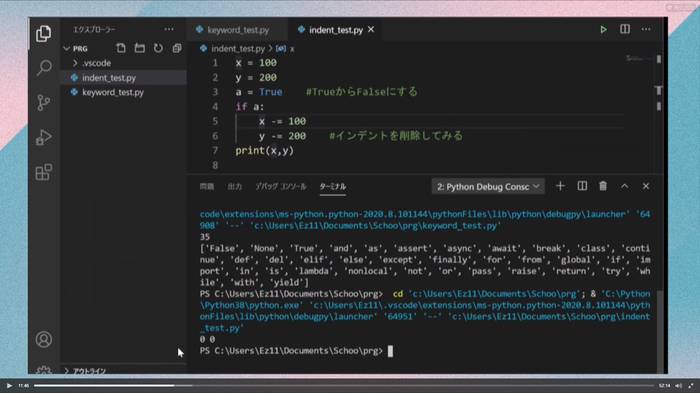Refresh the explorer file list
Screen dimensions: 700x393
(x=158, y=48)
